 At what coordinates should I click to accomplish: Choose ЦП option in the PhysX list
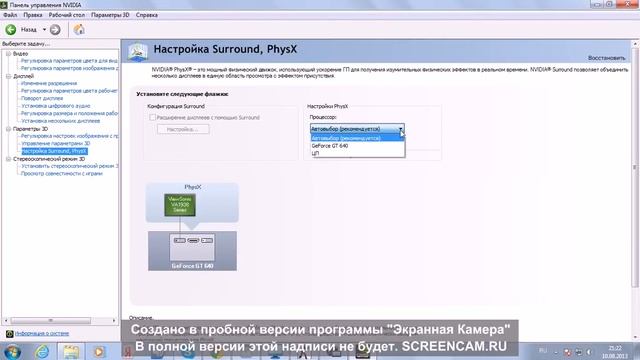click(358, 153)
